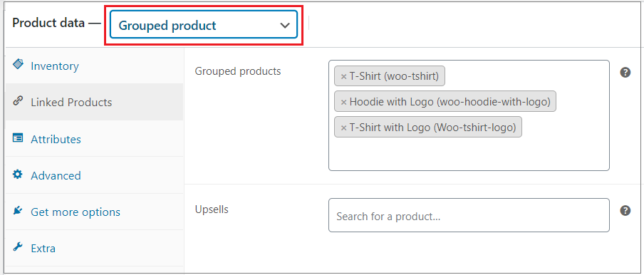Remove T-Shirt with Logo tag
Image resolution: width=644 pixels, height=275 pixels.
pyautogui.click(x=344, y=128)
